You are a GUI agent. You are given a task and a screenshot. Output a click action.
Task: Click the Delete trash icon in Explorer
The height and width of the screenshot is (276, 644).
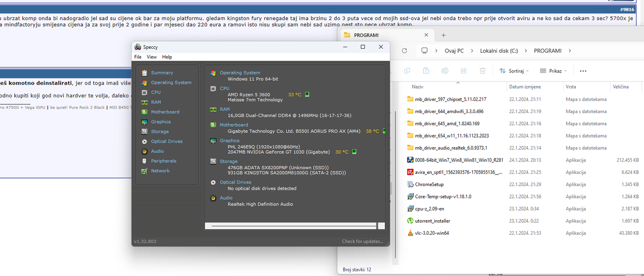click(482, 71)
